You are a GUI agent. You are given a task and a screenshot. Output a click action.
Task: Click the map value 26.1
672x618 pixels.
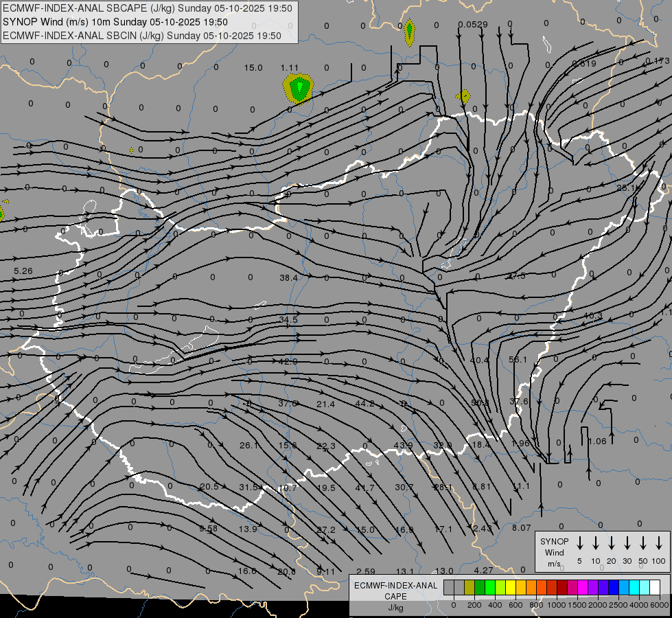(248, 446)
